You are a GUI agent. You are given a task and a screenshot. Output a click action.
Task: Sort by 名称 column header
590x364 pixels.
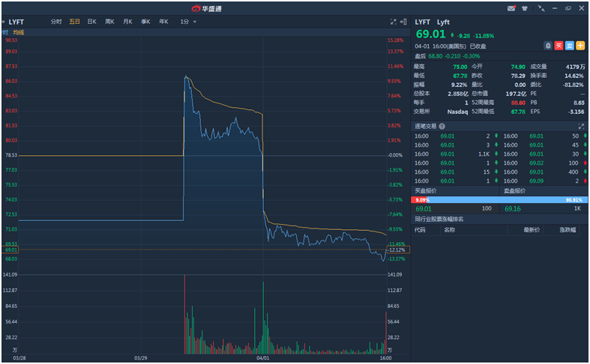click(x=450, y=230)
